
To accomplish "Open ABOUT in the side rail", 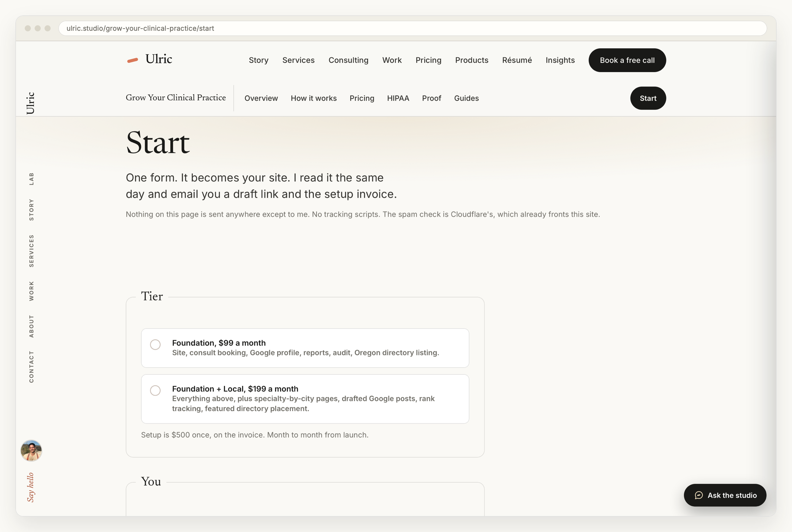I will [x=31, y=326].
